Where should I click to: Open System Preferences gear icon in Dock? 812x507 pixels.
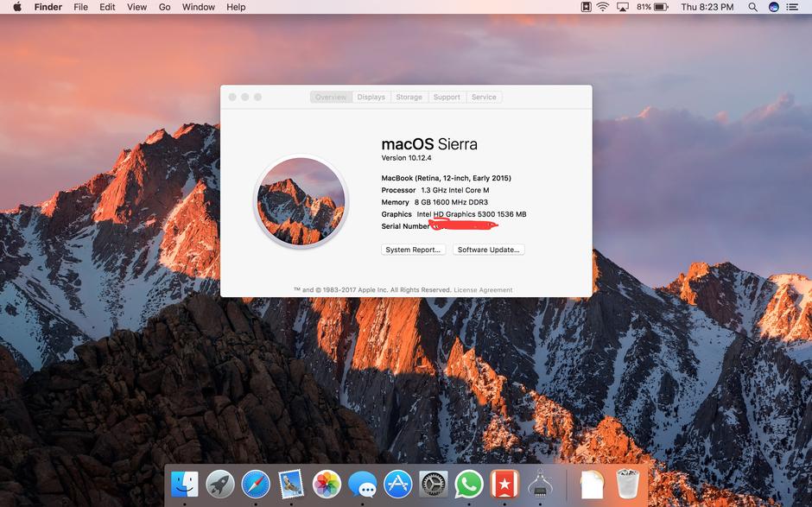(434, 485)
